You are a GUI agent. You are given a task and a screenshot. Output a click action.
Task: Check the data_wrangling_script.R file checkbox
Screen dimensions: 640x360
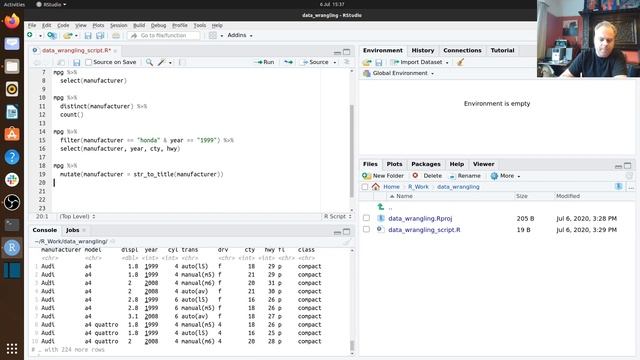coord(367,229)
